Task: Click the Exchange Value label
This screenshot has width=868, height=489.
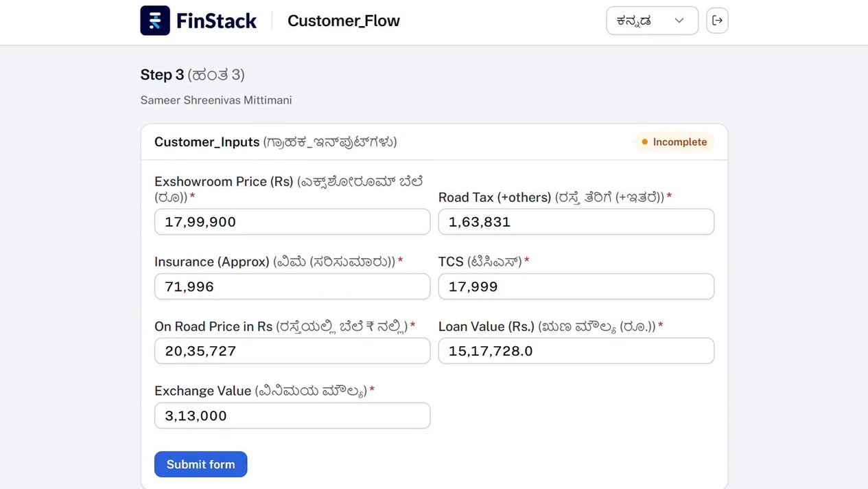Action: (265, 391)
